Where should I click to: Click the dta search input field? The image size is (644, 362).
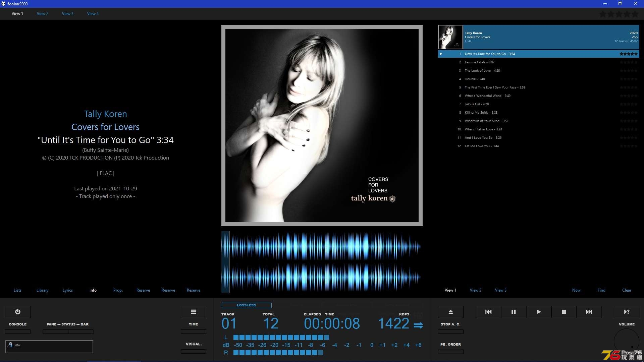click(x=49, y=347)
